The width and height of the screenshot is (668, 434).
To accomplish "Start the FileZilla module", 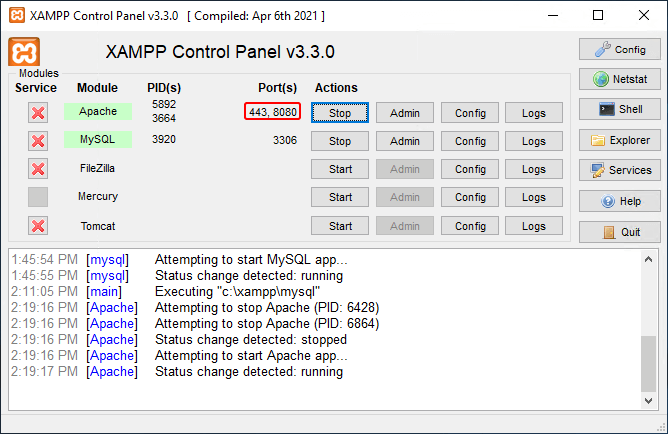I will coord(340,169).
